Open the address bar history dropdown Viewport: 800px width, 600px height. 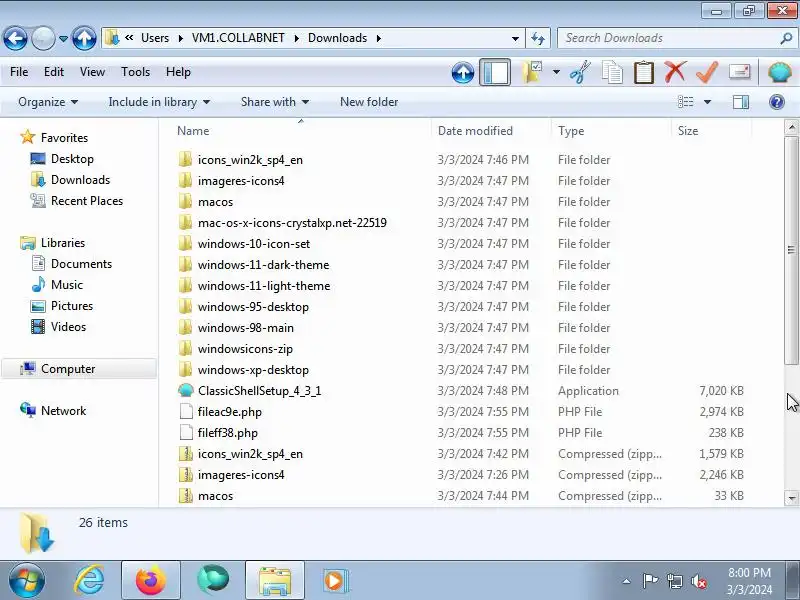[515, 38]
